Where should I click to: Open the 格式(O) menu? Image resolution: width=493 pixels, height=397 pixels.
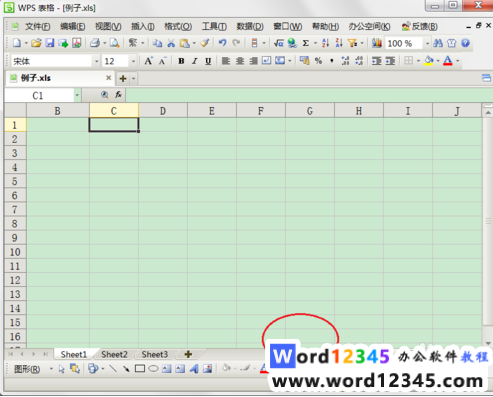(178, 26)
